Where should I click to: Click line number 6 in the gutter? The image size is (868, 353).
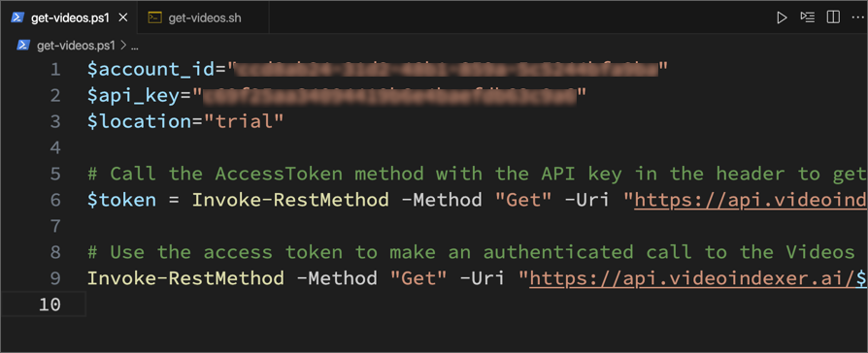tap(55, 200)
